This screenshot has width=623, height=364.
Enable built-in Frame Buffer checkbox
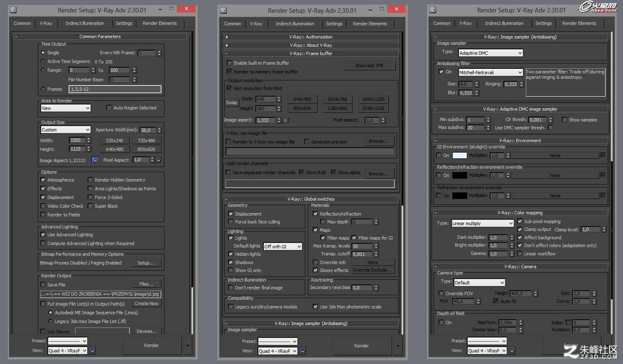click(x=230, y=63)
